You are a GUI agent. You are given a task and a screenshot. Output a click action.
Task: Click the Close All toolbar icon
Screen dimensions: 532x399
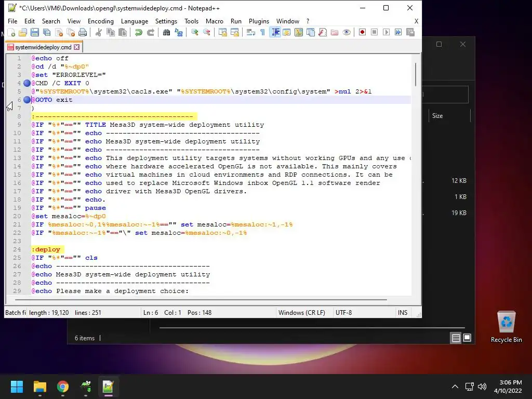71,33
